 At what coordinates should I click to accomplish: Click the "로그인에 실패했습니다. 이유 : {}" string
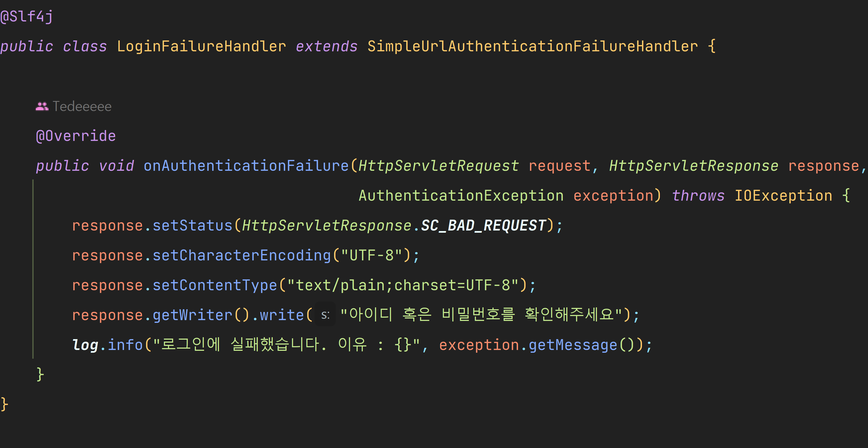click(x=287, y=345)
